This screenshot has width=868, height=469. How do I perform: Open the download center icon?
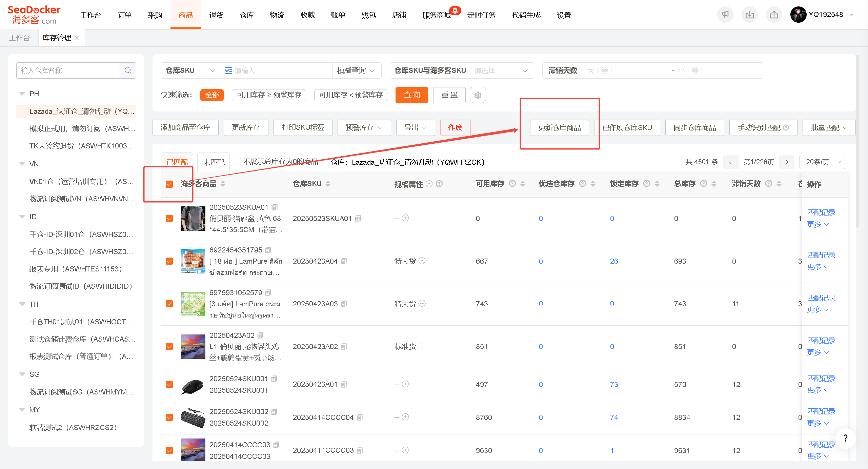tap(749, 15)
